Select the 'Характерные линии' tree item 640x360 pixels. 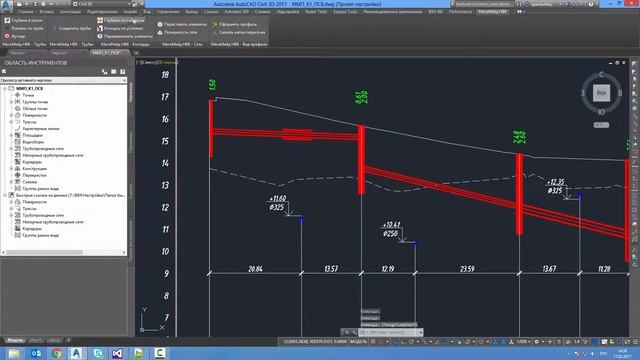41,129
